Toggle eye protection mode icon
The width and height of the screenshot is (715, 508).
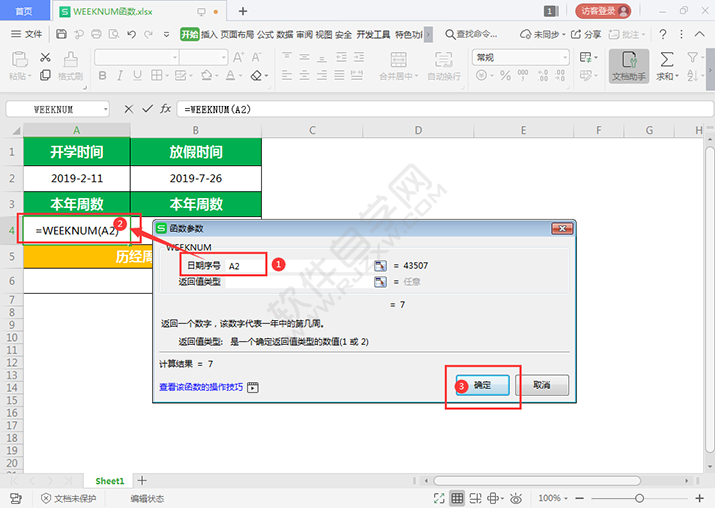pos(516,498)
